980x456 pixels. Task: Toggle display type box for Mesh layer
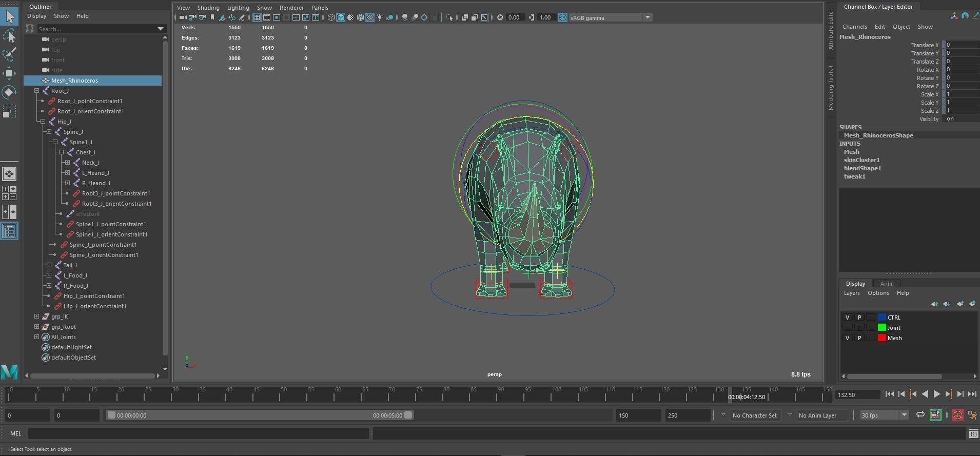[x=871, y=338]
